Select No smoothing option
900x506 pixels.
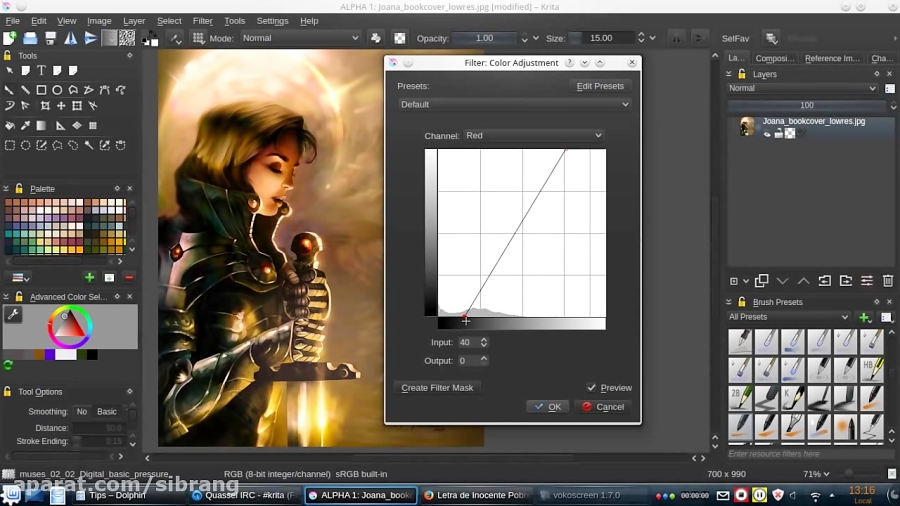pos(82,411)
